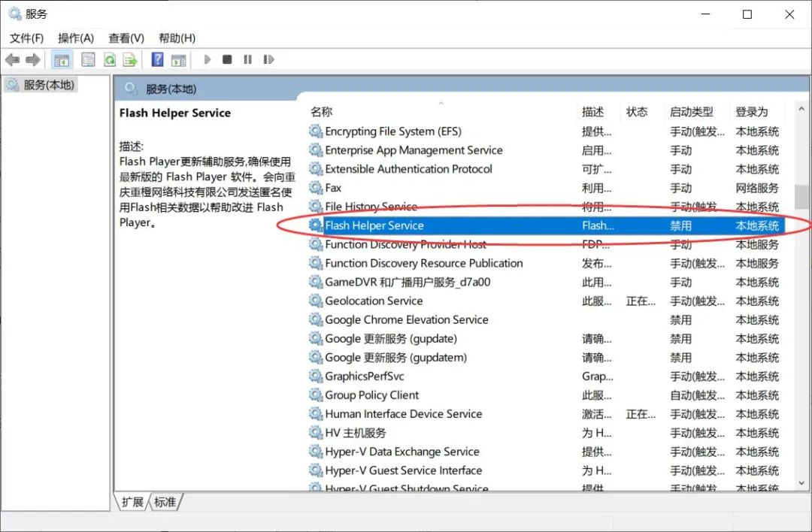This screenshot has height=532, width=812.
Task: Open the 文件(F) menu
Action: pyautogui.click(x=26, y=38)
